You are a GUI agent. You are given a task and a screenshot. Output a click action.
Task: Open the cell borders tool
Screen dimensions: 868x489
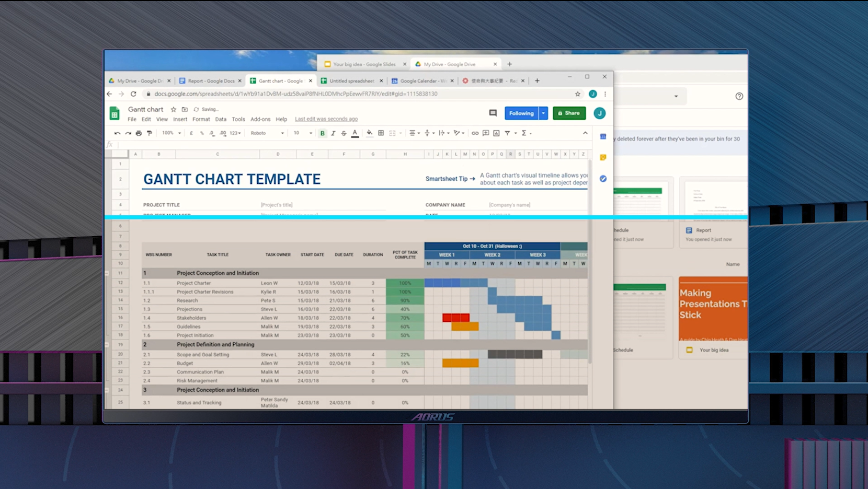pos(381,133)
